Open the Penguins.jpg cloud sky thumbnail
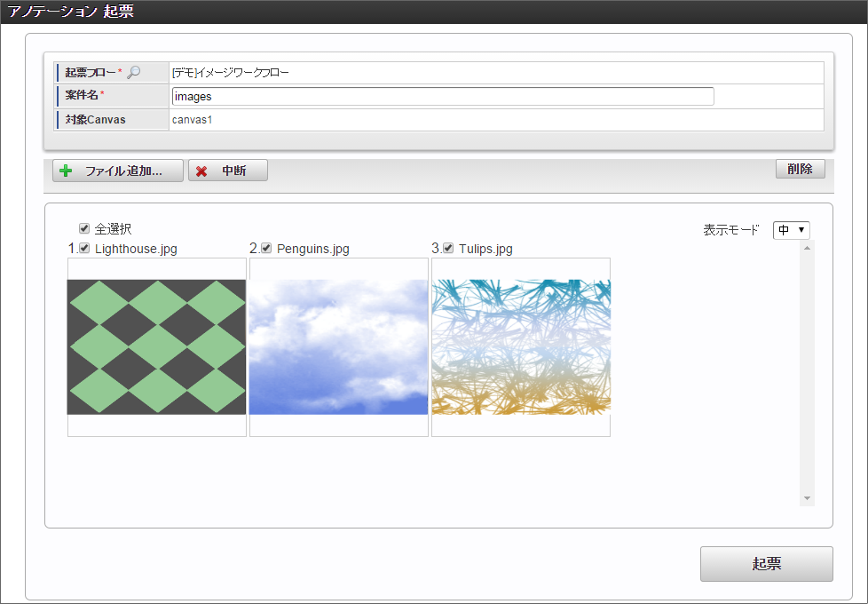The image size is (868, 604). [339, 347]
